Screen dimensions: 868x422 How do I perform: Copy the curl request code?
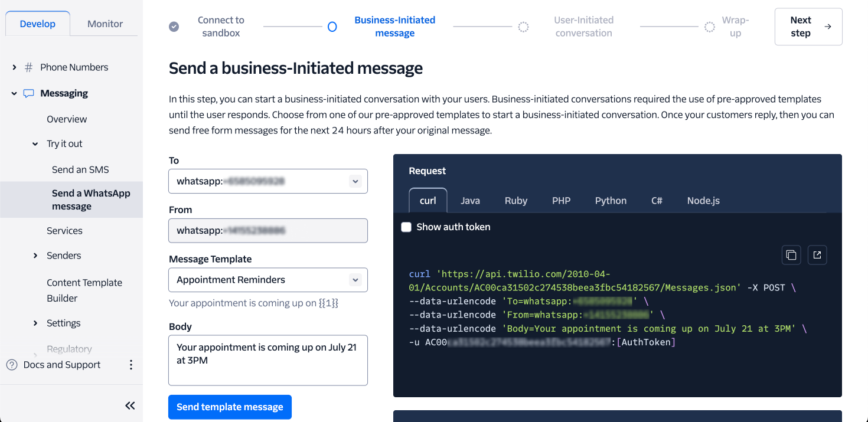pos(791,255)
